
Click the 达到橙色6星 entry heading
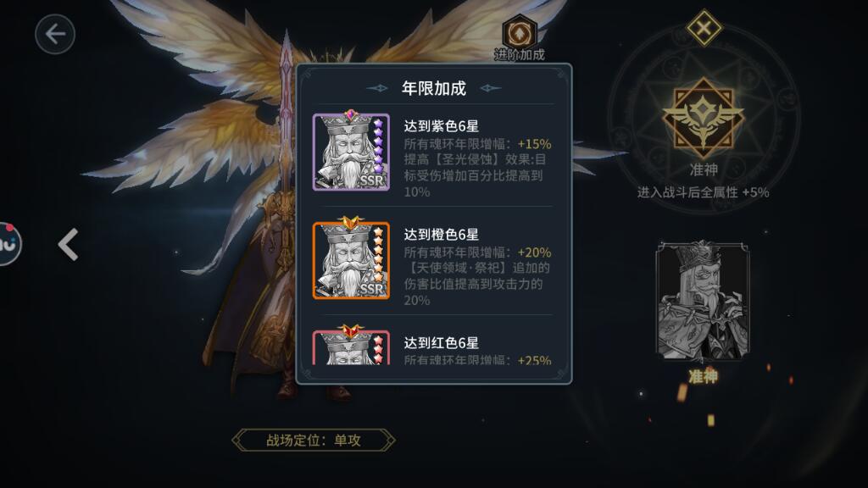point(441,235)
